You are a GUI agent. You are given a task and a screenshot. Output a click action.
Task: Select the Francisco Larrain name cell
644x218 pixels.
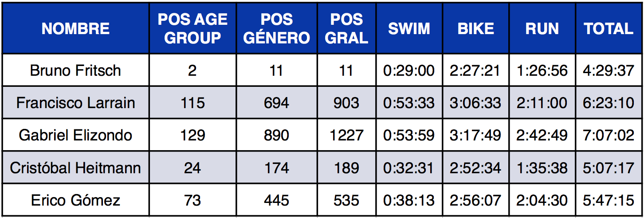click(x=75, y=103)
